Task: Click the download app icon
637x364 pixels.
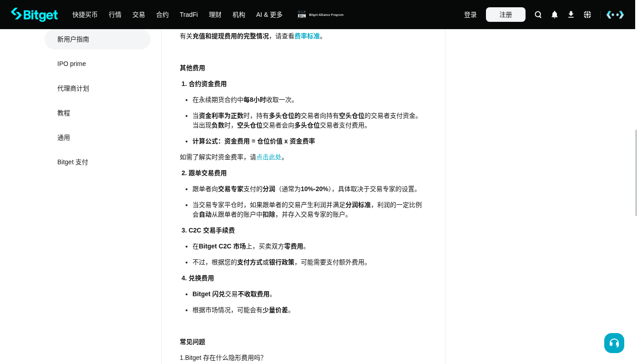Action: [571, 15]
